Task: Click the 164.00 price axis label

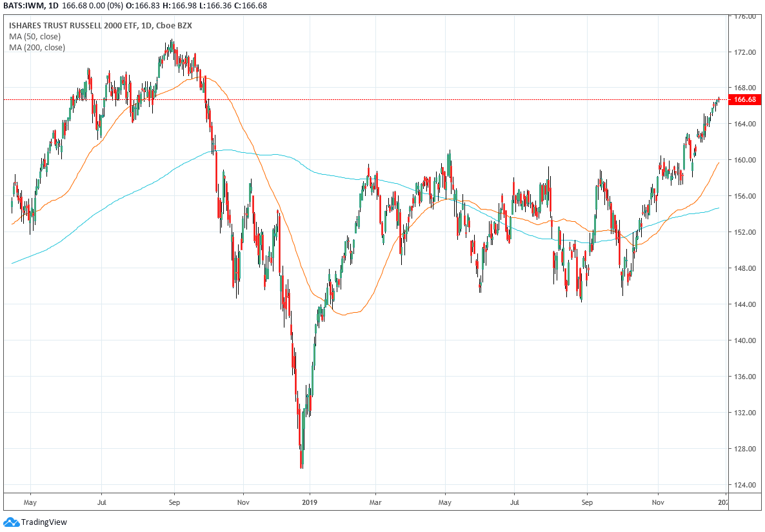Action: pos(745,124)
